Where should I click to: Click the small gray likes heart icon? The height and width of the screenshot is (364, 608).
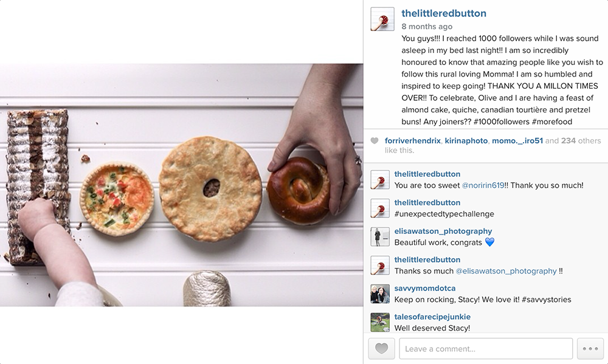coord(374,141)
